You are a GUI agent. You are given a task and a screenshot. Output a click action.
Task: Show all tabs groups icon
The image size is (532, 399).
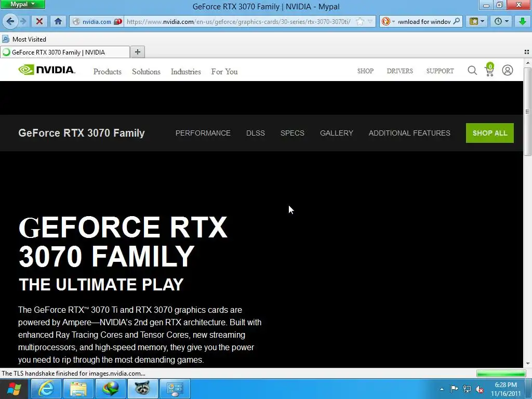click(527, 52)
